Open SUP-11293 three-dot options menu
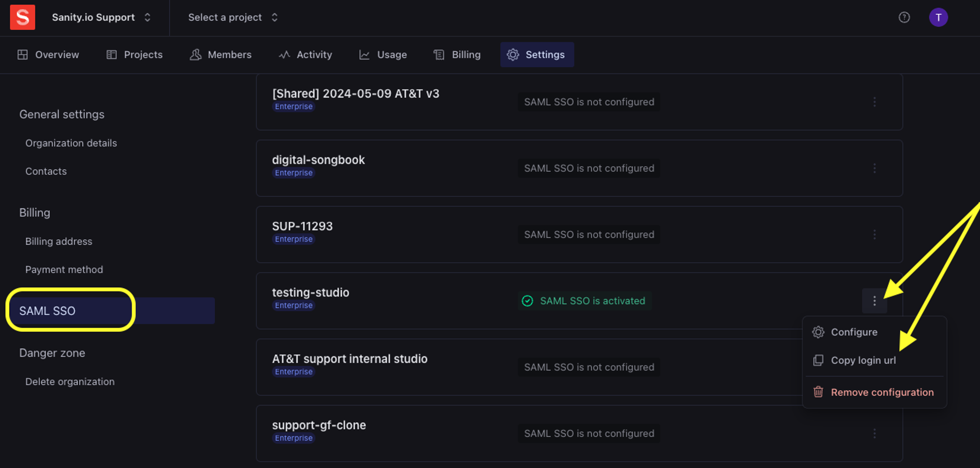 point(874,235)
